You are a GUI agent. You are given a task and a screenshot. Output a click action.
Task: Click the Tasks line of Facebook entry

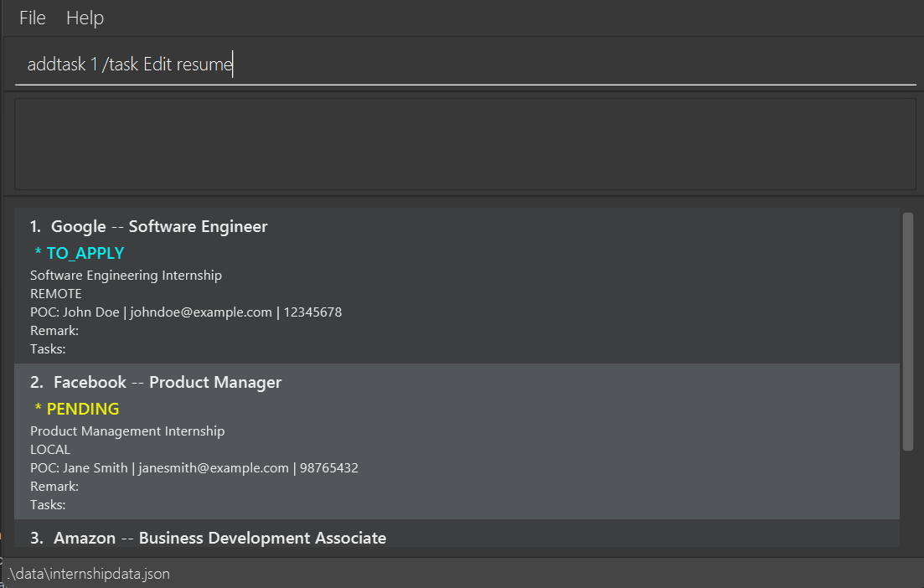[48, 505]
